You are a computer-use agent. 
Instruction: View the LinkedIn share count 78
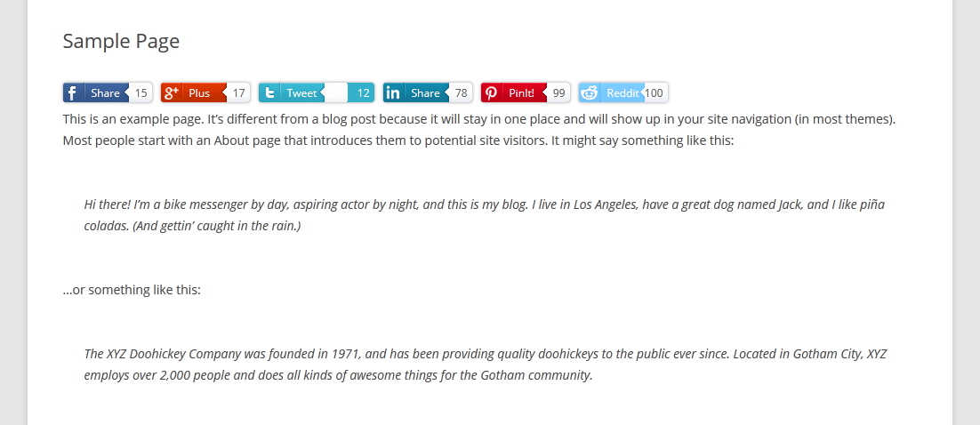pyautogui.click(x=462, y=93)
